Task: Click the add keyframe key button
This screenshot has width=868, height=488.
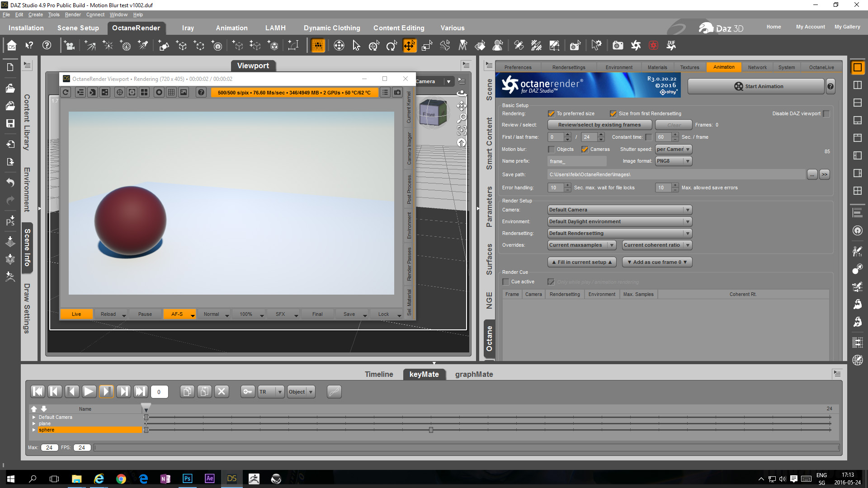Action: point(248,392)
